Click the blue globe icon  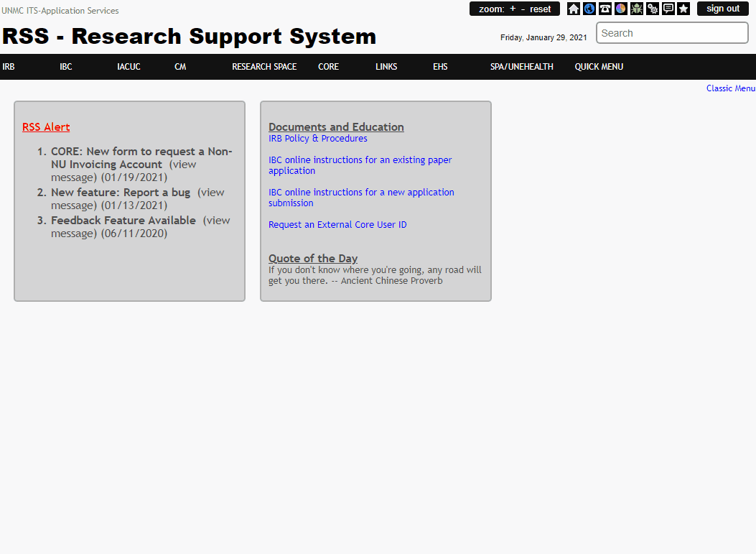pyautogui.click(x=589, y=9)
